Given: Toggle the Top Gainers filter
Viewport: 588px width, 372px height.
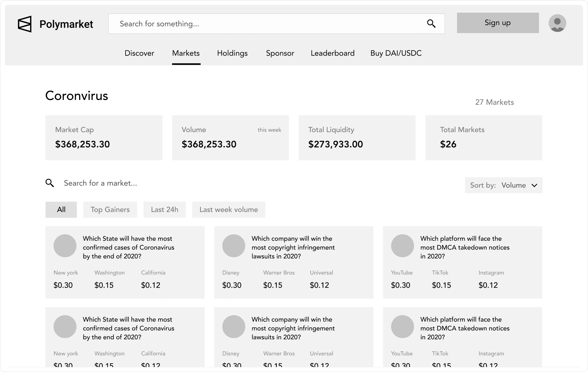Looking at the screenshot, I should (110, 209).
